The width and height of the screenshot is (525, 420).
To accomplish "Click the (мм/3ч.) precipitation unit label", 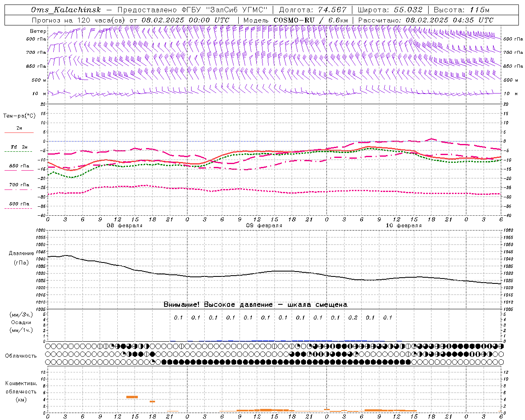I will (x=21, y=315).
